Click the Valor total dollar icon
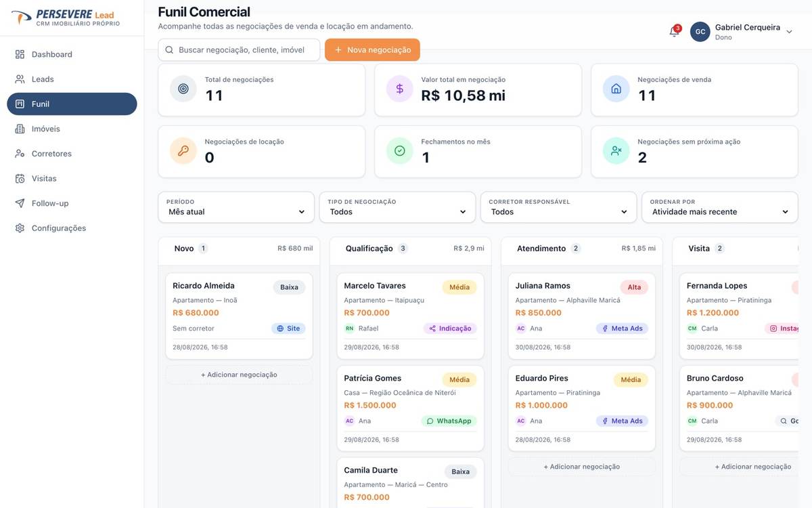This screenshot has width=812, height=508. 400,89
